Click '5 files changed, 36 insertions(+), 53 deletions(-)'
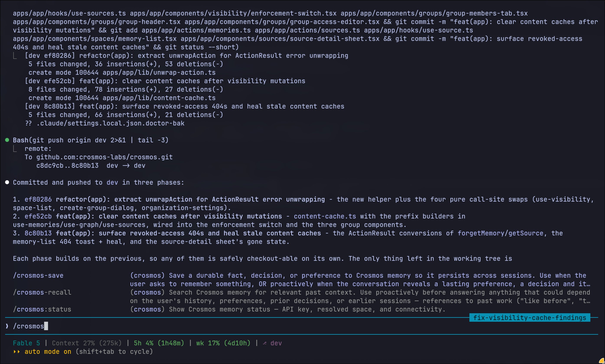Image resolution: width=605 pixels, height=364 pixels. click(126, 64)
